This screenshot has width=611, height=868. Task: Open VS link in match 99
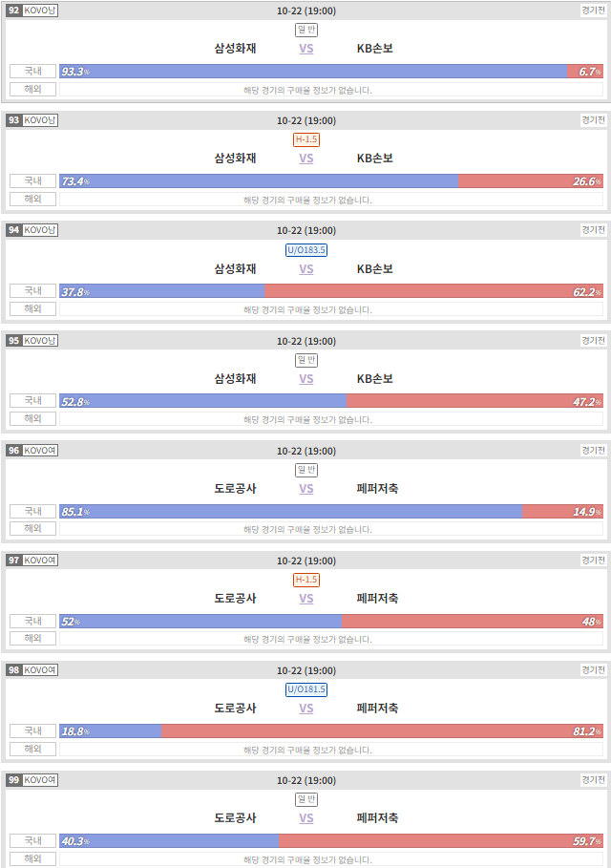pos(306,818)
